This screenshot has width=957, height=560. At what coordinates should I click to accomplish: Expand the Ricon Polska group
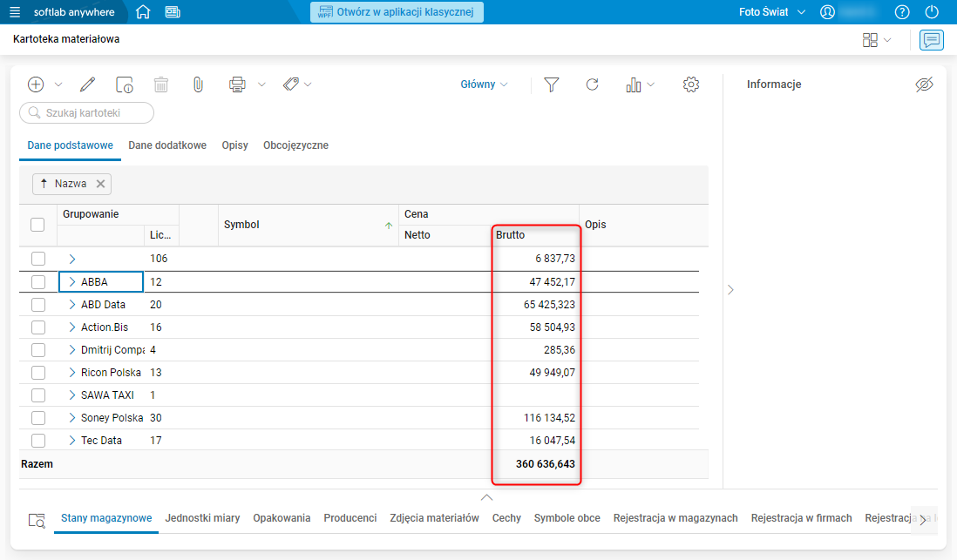click(x=72, y=372)
